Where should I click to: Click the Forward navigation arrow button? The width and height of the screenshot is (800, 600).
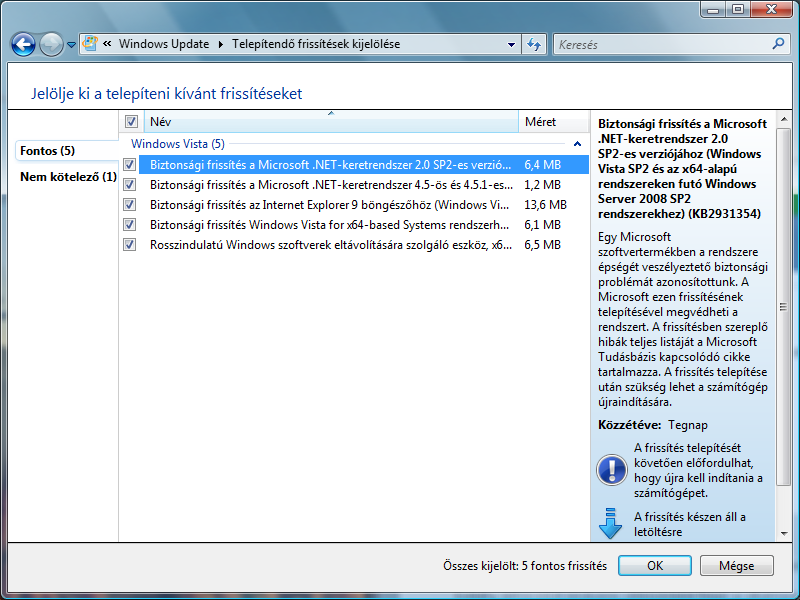(x=52, y=44)
